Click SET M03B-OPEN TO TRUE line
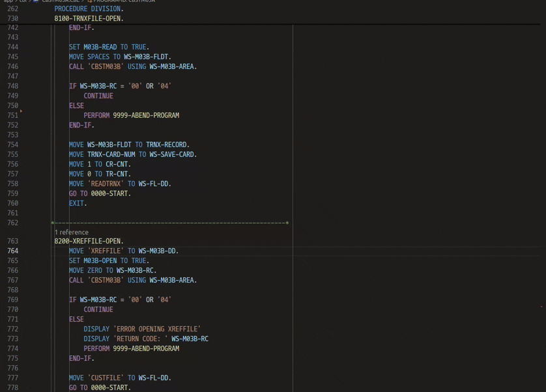546x392 pixels. 109,260
